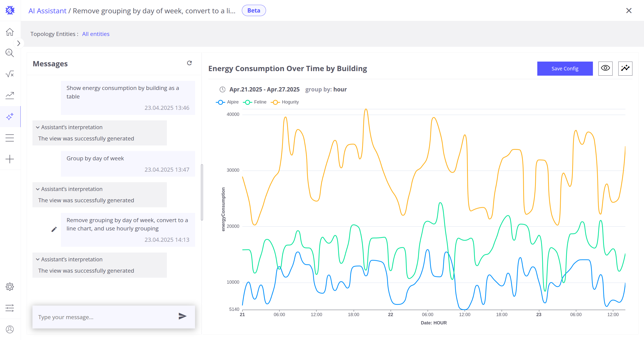Click the refresh messages icon
Viewport: 644px width, 340px height.
[189, 63]
